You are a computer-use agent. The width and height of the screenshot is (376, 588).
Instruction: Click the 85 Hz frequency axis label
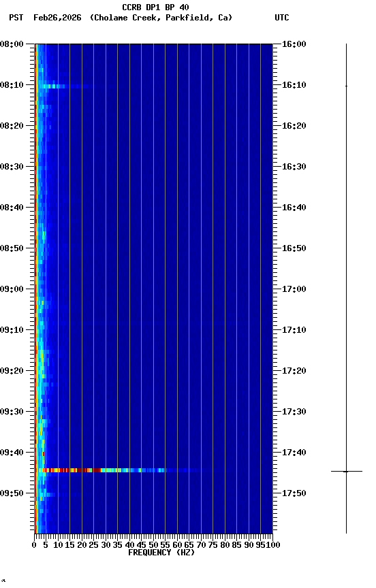tap(237, 545)
